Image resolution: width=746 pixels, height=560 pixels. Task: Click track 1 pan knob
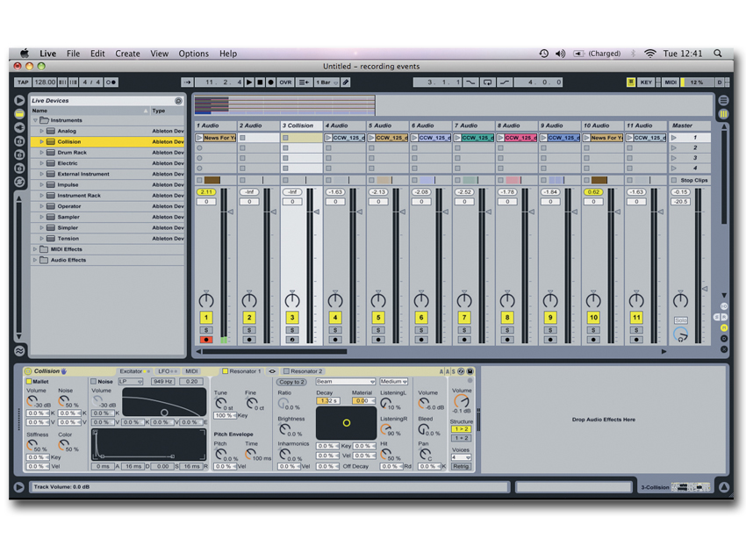point(206,299)
